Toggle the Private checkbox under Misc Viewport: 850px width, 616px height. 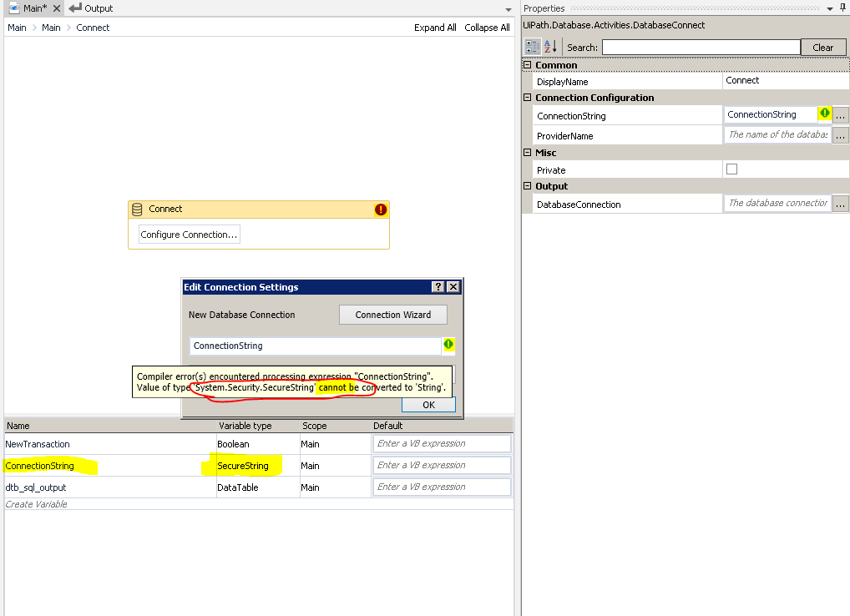coord(732,169)
